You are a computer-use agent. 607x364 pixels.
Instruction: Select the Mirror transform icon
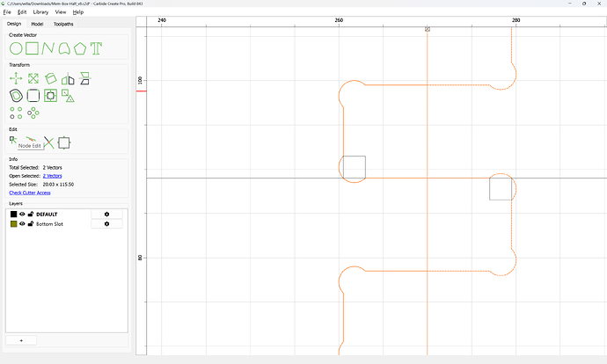[68, 79]
